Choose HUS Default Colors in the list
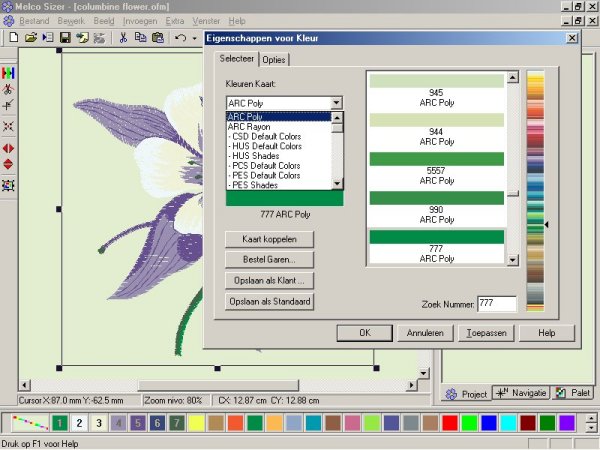 (279, 146)
